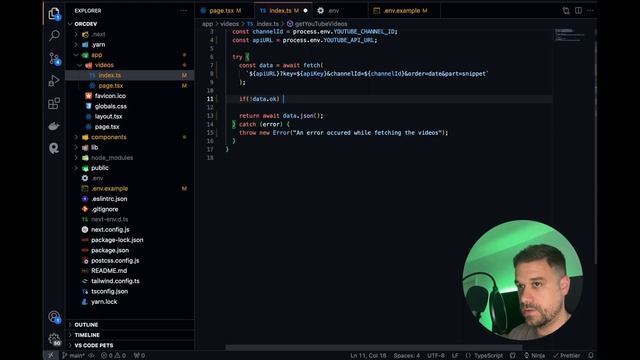Click the videos breadcrumb segment

[x=229, y=24]
